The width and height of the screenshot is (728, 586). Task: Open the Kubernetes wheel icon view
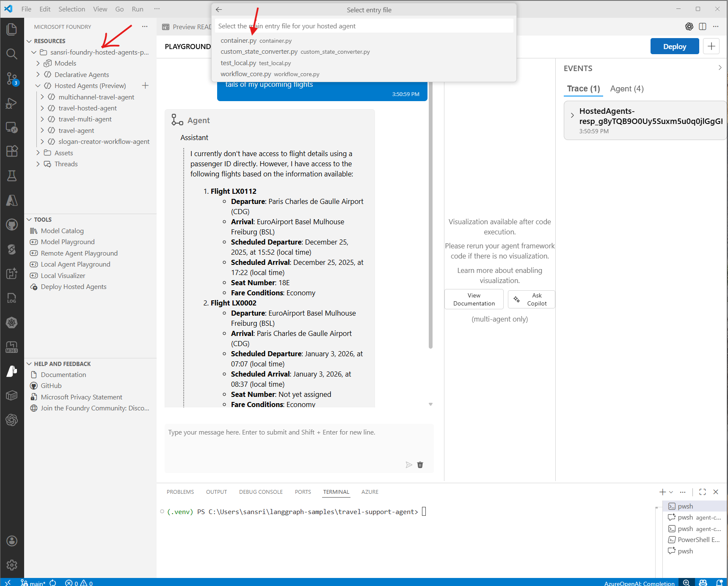12,322
